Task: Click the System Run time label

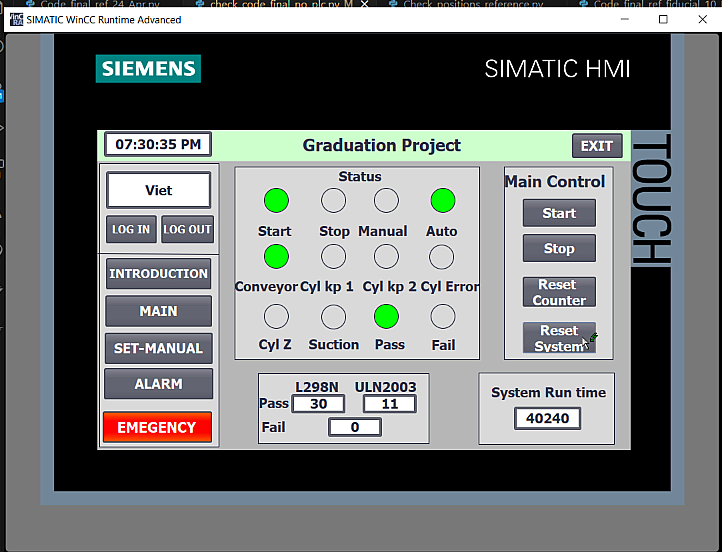Action: tap(548, 393)
